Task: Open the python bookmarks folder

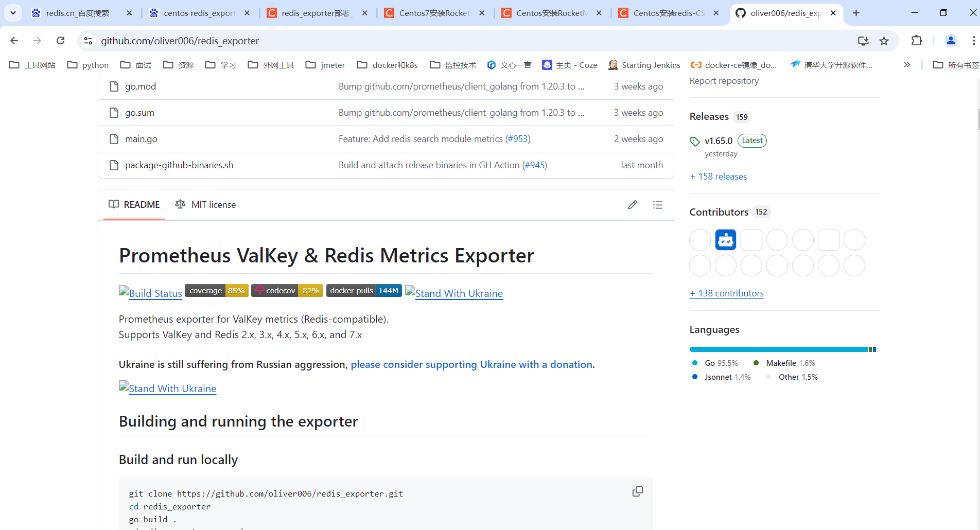Action: tap(88, 65)
